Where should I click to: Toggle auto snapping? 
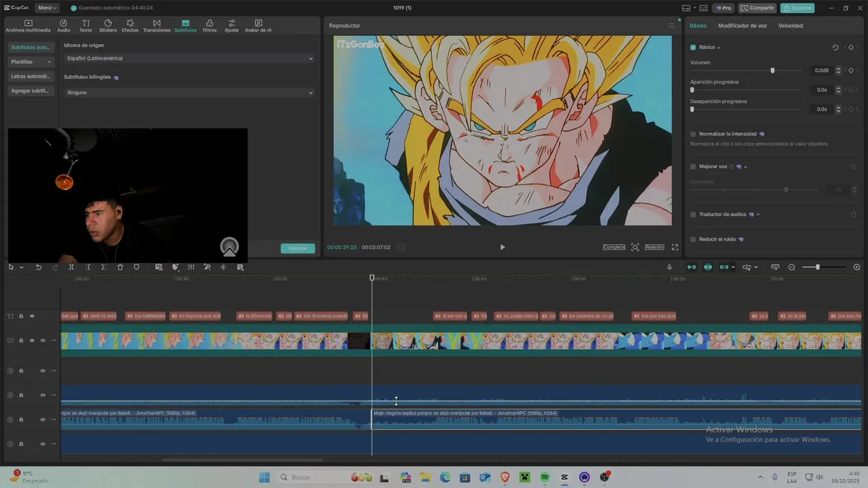pos(708,268)
